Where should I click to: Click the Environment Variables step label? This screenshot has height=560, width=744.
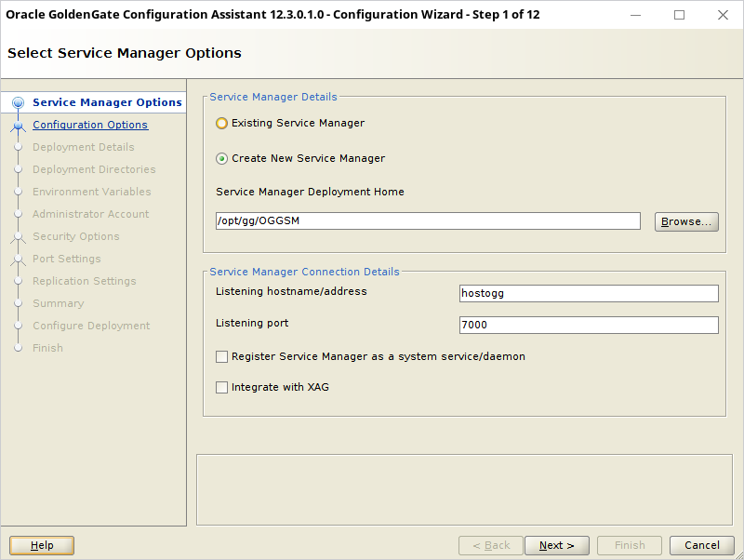click(x=92, y=192)
